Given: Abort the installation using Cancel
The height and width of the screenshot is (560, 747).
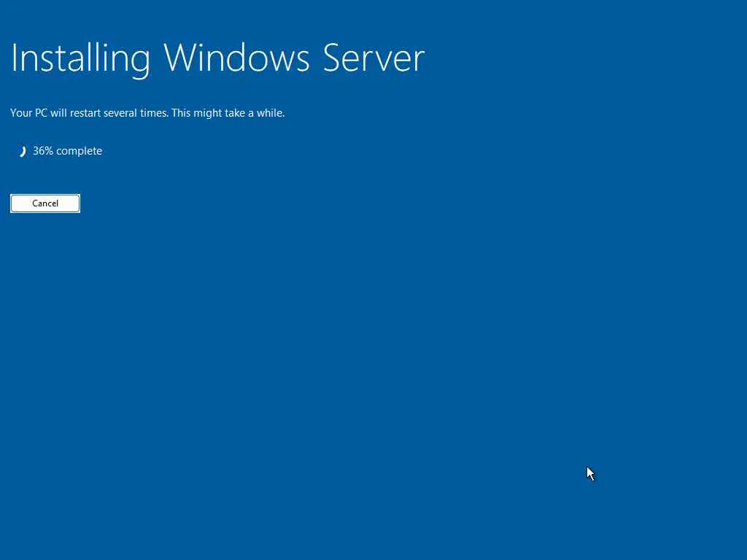Looking at the screenshot, I should pyautogui.click(x=45, y=203).
